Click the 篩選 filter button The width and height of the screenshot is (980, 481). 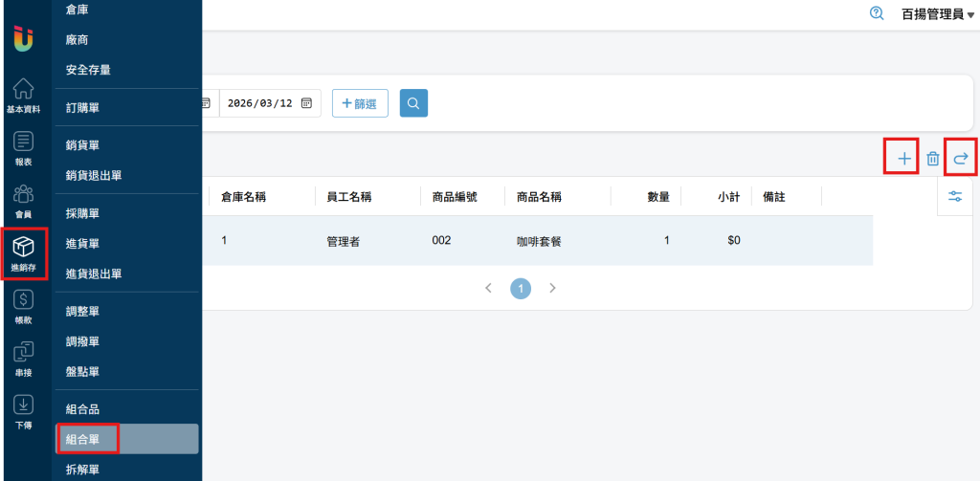click(360, 103)
